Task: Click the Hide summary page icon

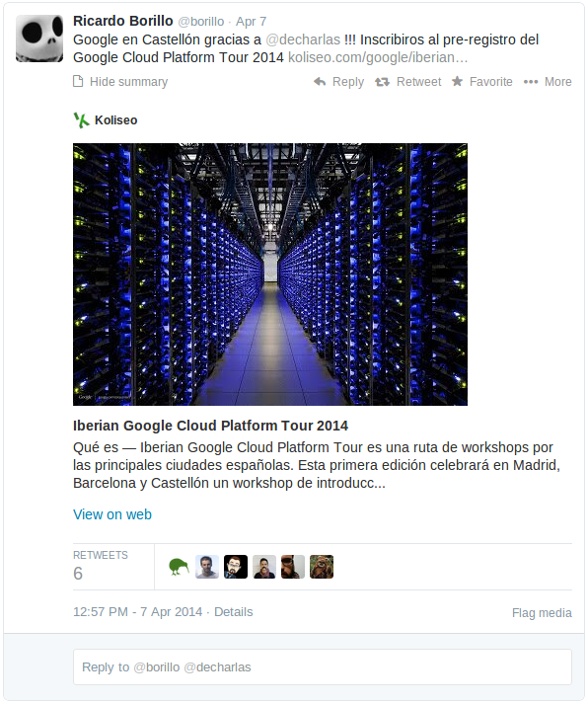Action: pyautogui.click(x=78, y=81)
